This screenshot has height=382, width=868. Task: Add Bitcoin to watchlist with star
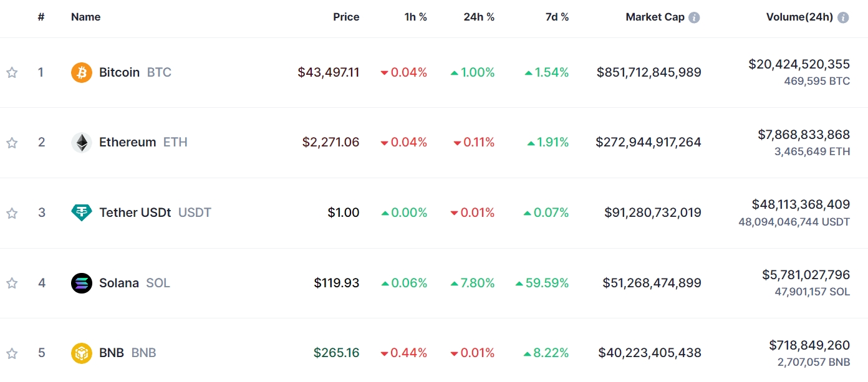click(x=12, y=73)
